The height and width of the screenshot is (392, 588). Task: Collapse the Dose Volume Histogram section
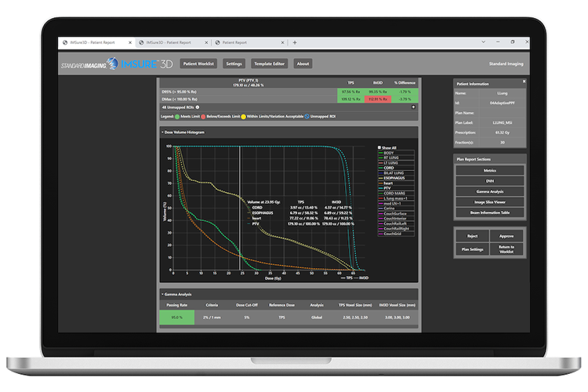162,132
